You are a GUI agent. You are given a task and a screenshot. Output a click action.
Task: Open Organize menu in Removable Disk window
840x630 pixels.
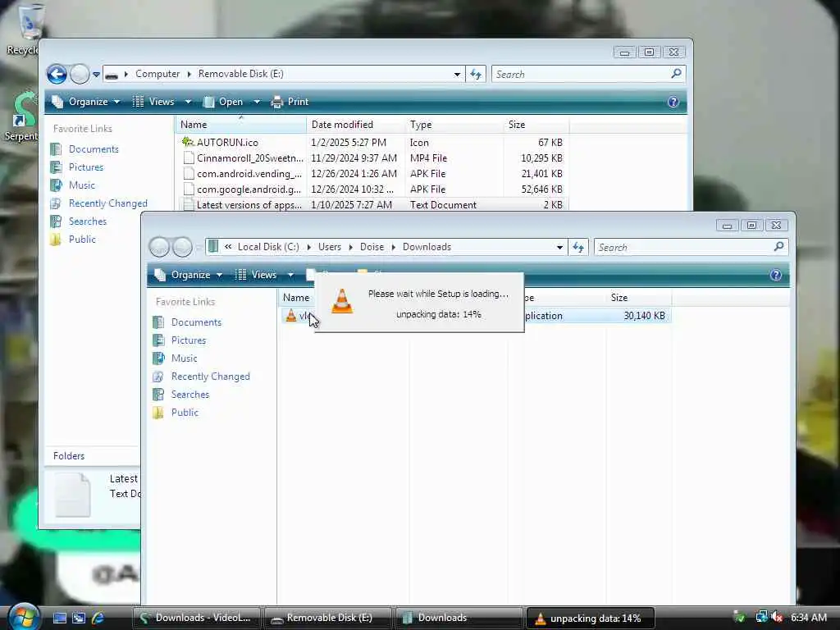click(x=85, y=102)
